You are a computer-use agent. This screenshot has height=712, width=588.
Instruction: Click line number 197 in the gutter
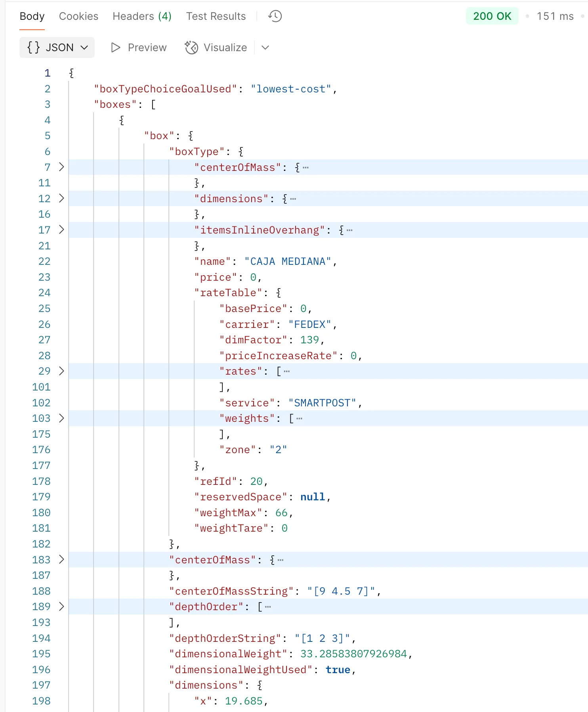pos(41,685)
